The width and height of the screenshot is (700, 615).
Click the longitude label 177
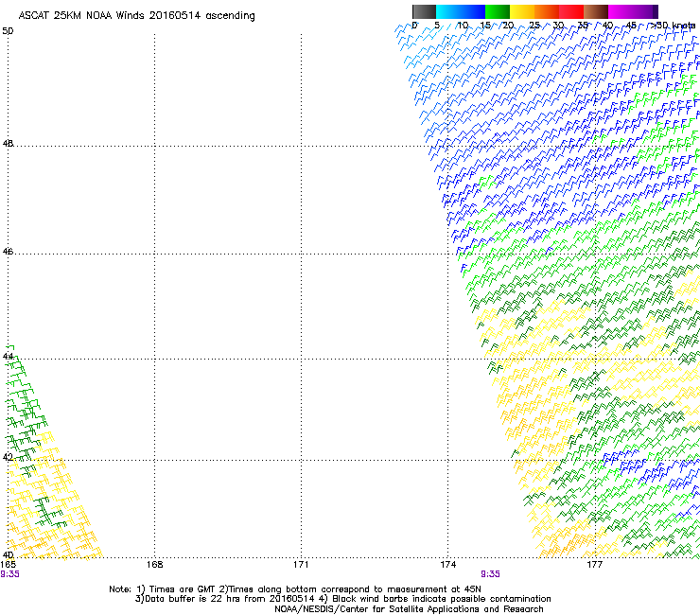[594, 565]
